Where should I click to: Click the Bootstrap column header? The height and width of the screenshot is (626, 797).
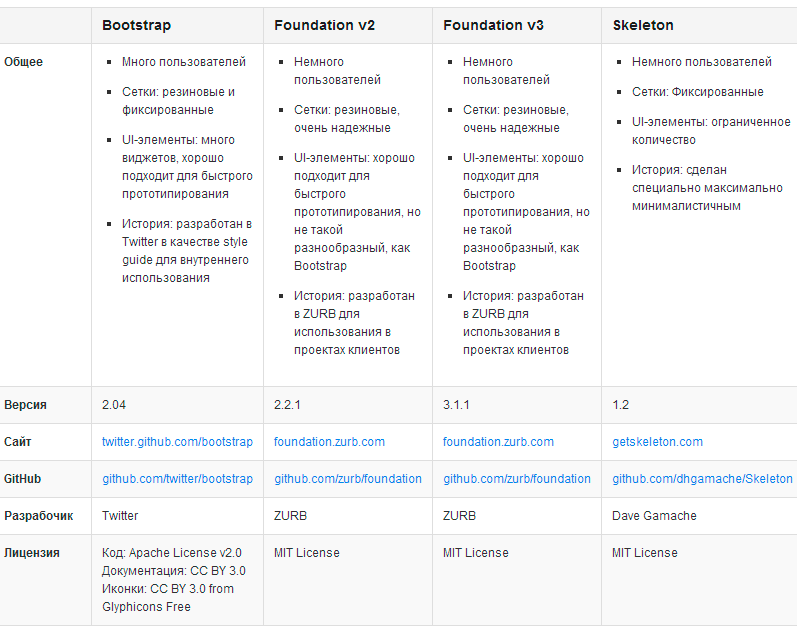coord(137,25)
